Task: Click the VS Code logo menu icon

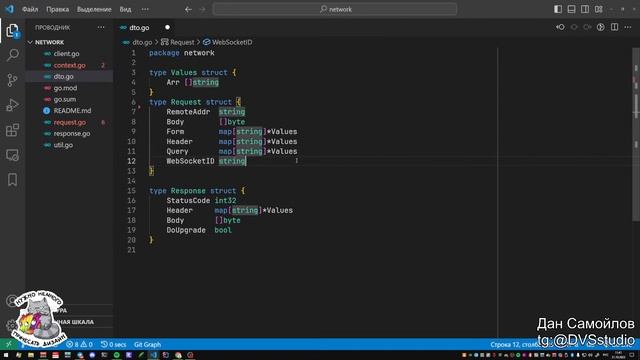Action: point(9,9)
